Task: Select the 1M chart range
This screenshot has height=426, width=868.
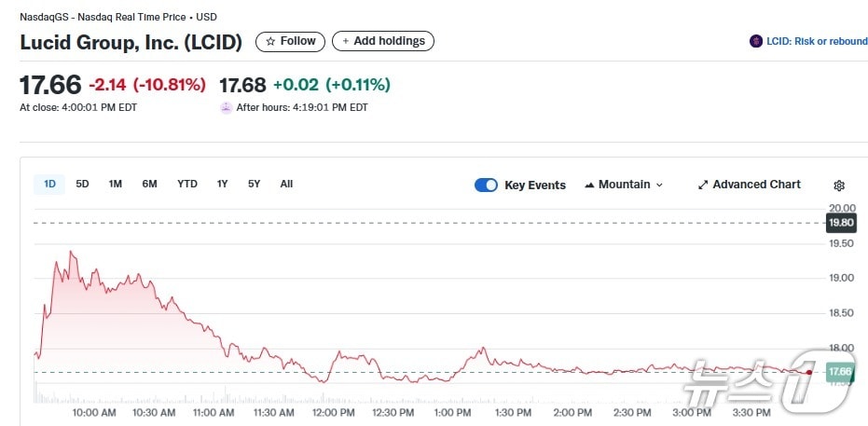Action: [x=116, y=184]
